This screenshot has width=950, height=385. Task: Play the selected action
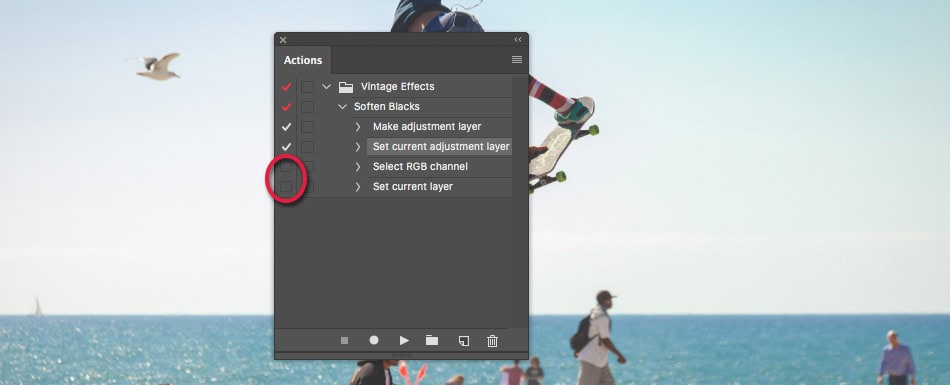(x=404, y=341)
